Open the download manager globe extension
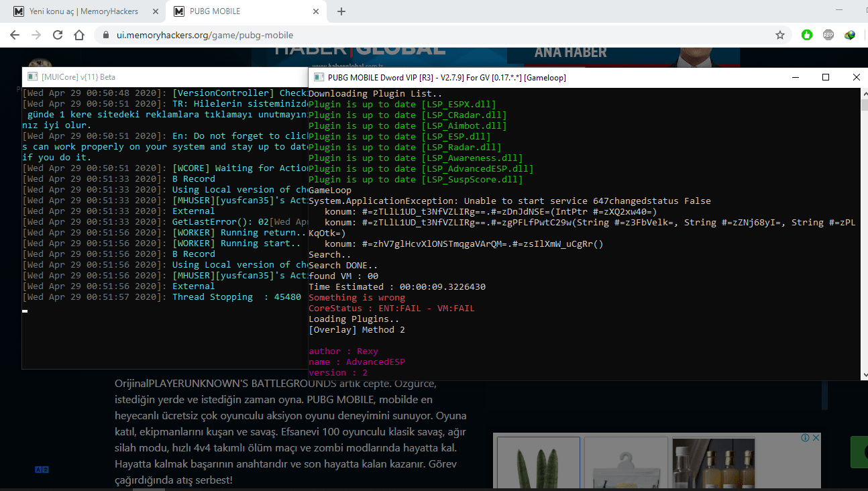868x491 pixels. pos(850,35)
